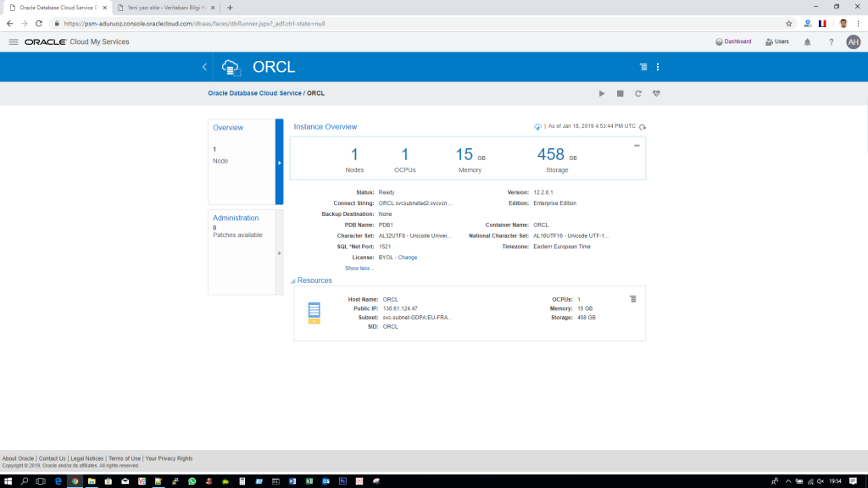Open Outlook from the taskbar
868x488 pixels.
[326, 481]
